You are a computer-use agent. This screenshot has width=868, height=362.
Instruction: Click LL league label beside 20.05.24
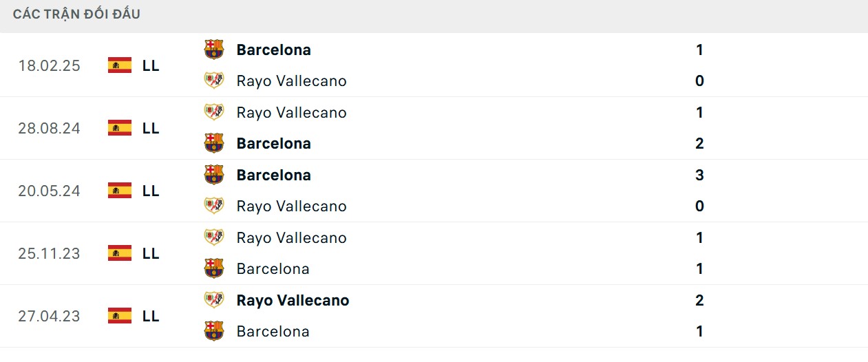point(151,191)
